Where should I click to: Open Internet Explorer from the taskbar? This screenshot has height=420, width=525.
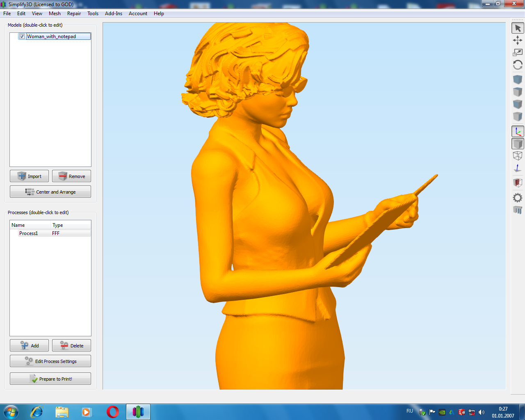(x=37, y=412)
